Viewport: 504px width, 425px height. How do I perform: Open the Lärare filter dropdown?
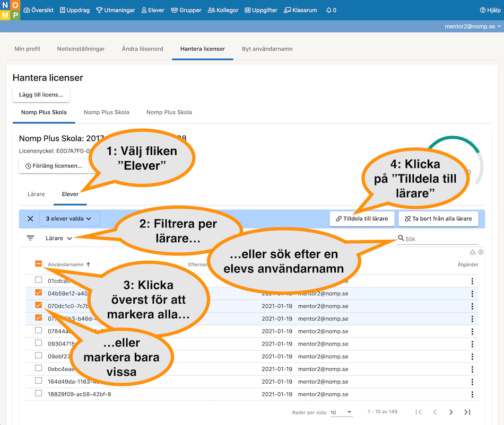pyautogui.click(x=58, y=238)
